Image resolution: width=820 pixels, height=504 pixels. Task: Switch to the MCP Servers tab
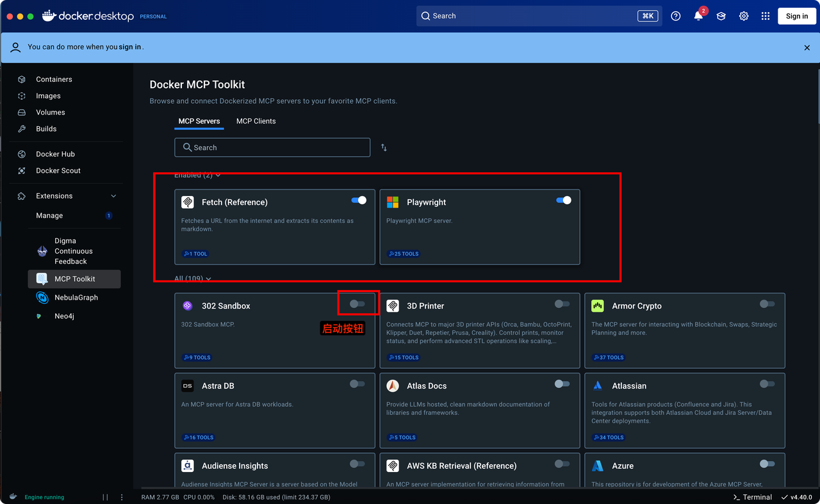199,121
